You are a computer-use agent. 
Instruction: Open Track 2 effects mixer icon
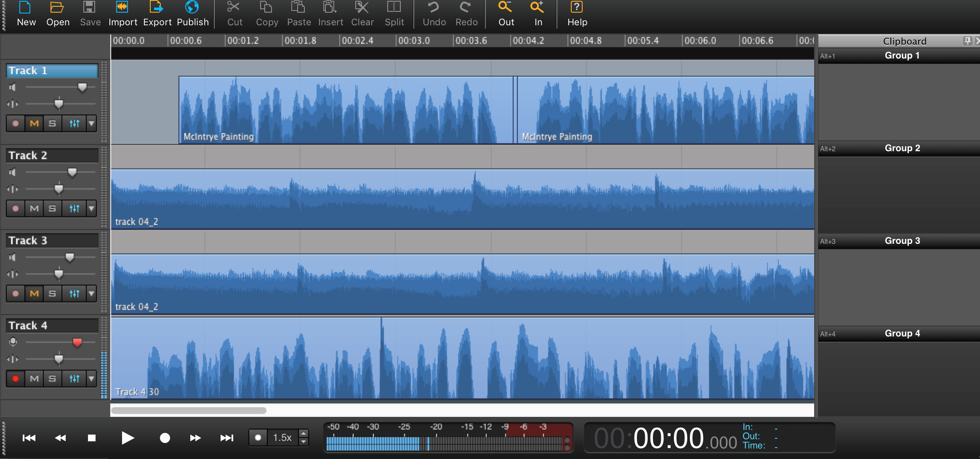click(75, 208)
